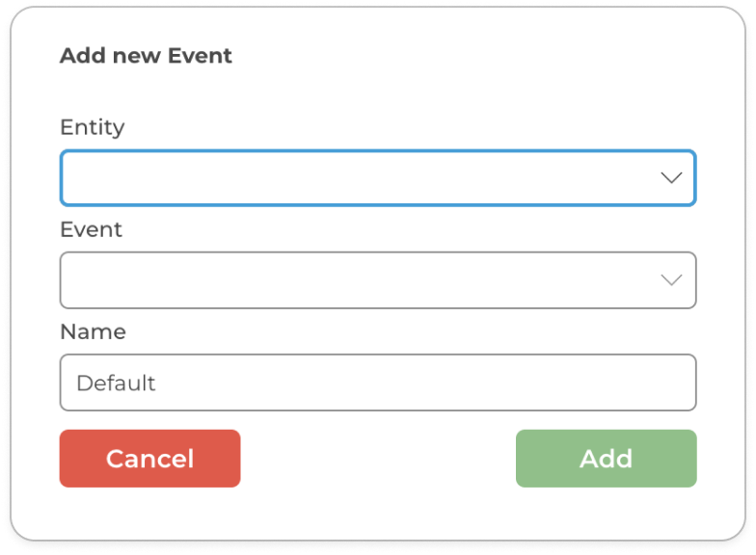
Task: Click inside the Name text field
Action: 377,383
